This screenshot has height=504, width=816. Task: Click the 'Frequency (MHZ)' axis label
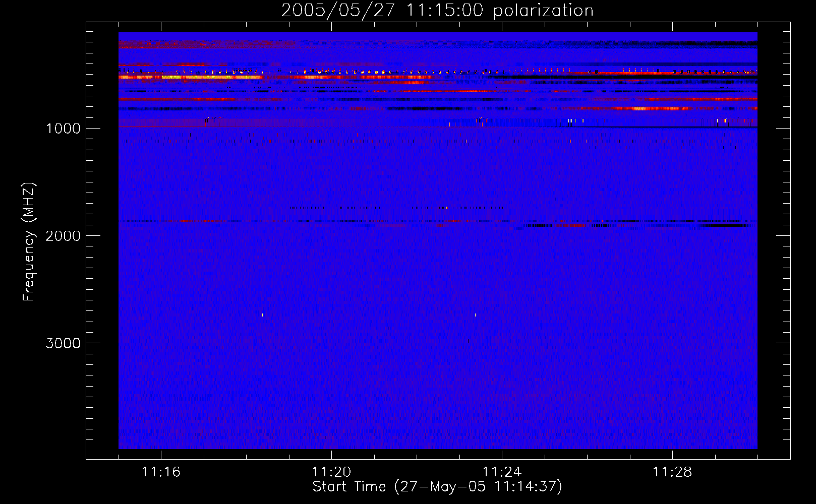[x=29, y=241]
